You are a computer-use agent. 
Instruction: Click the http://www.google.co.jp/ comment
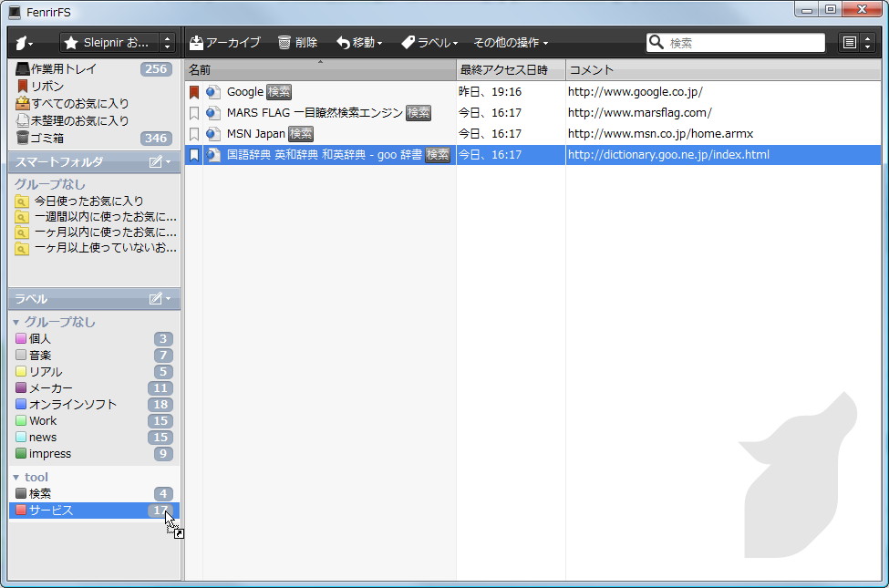(635, 92)
